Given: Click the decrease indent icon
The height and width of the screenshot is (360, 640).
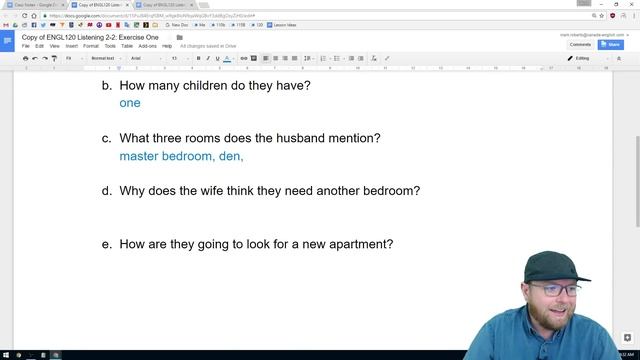Looking at the screenshot, I should click(351, 58).
